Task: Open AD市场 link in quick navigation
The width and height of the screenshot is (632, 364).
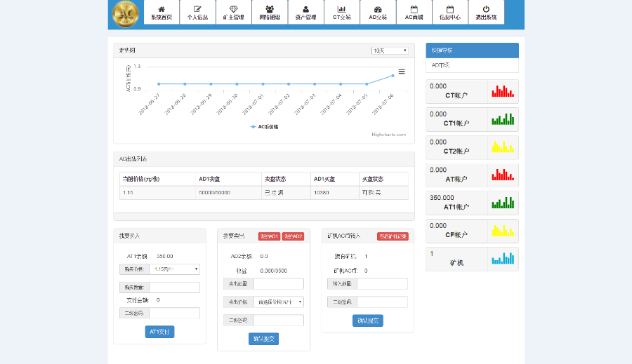Action: [x=440, y=65]
